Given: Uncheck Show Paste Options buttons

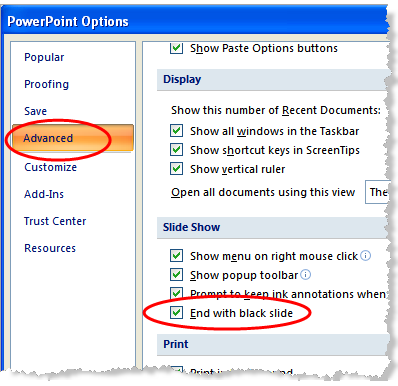Looking at the screenshot, I should tap(176, 48).
